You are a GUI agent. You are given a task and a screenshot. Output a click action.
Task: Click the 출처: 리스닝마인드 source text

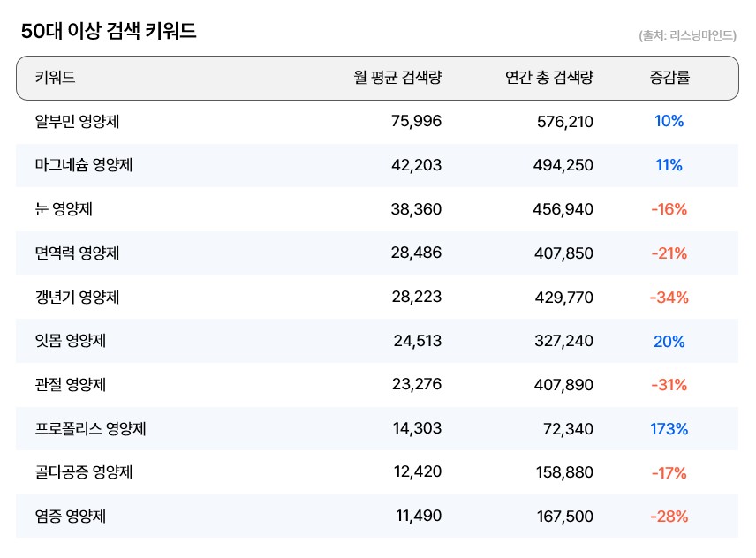[687, 36]
